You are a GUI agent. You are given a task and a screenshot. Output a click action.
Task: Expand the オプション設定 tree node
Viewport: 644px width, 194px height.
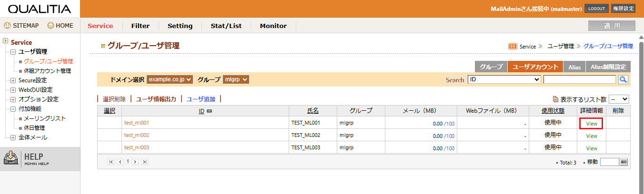click(13, 99)
